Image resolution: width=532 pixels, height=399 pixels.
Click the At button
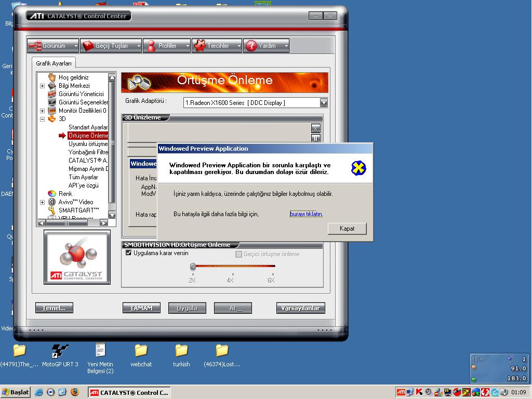[233, 308]
